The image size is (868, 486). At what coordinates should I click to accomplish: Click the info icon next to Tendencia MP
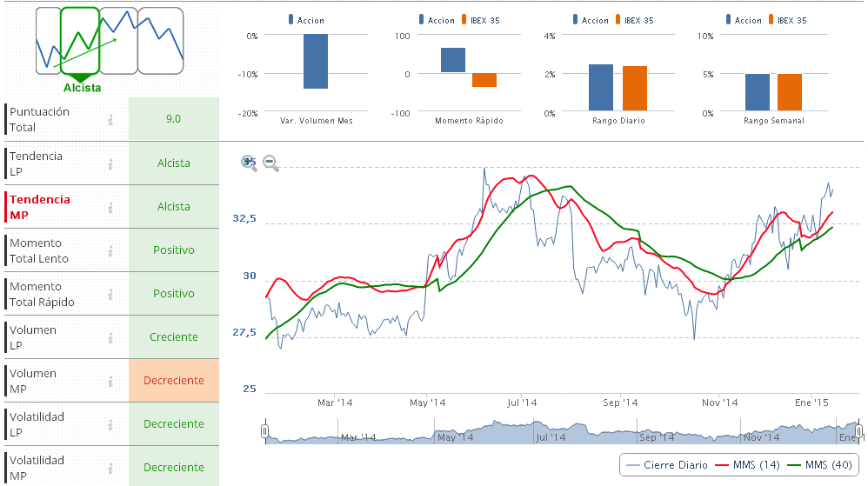coord(110,207)
